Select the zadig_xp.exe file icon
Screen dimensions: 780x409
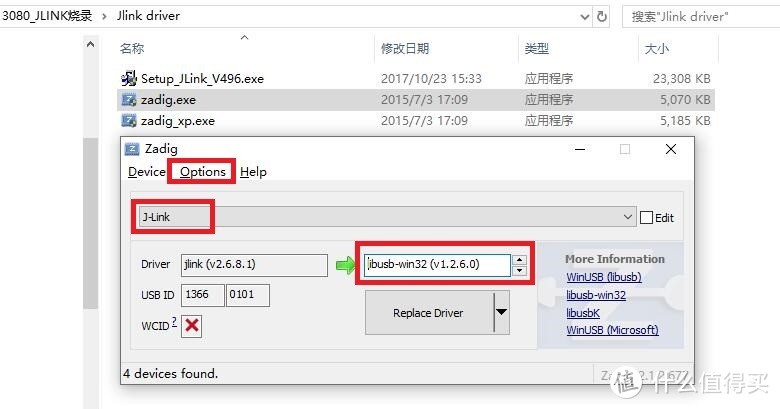click(129, 120)
